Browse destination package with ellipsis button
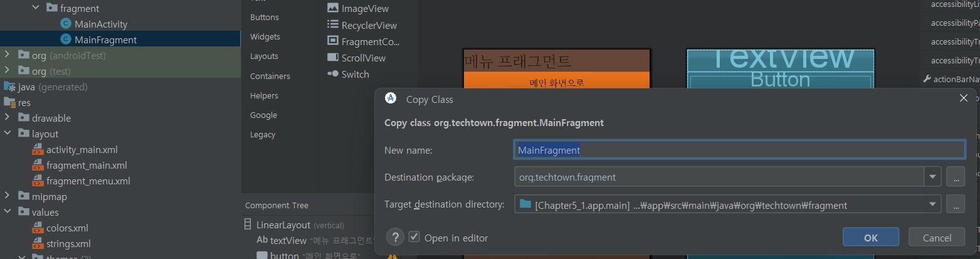This screenshot has height=259, width=980. 956,177
